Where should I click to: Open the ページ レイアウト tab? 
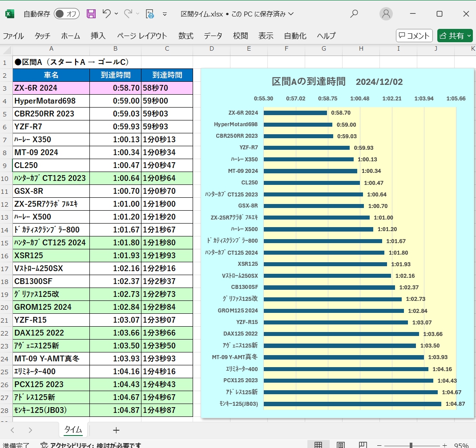pyautogui.click(x=142, y=36)
